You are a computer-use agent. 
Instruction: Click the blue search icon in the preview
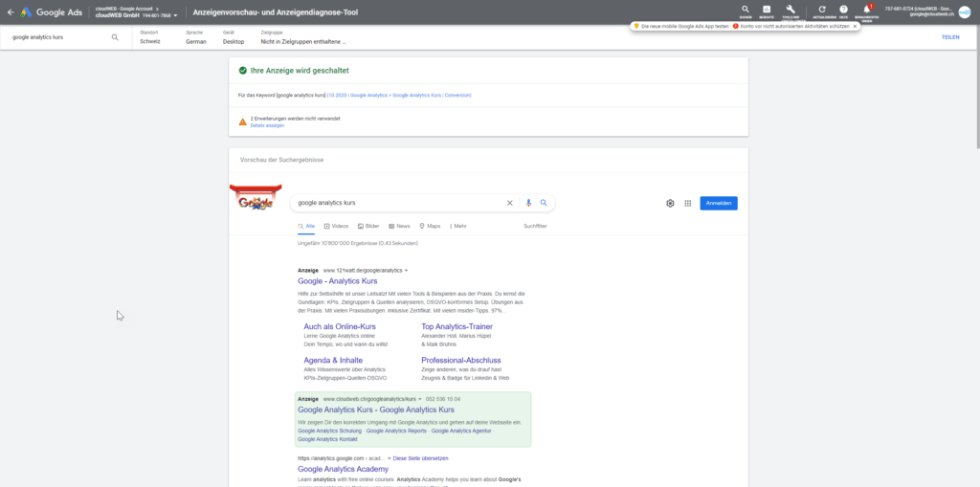click(544, 203)
